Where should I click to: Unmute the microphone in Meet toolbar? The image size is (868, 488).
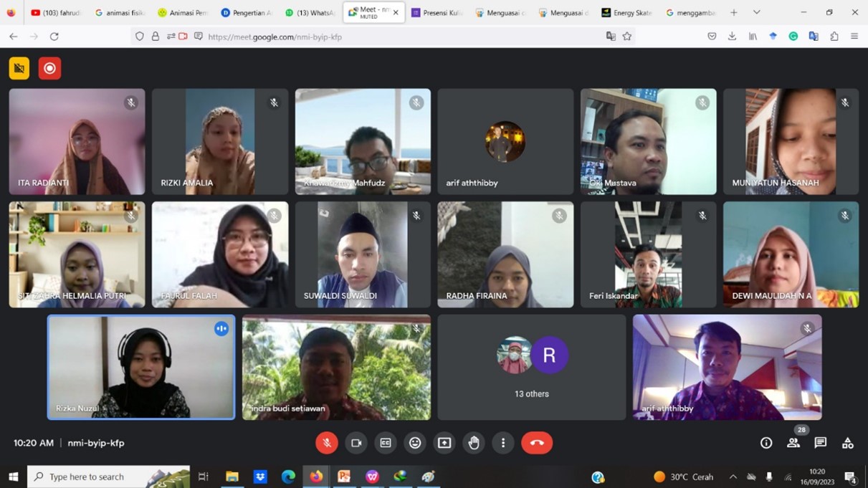coord(327,443)
